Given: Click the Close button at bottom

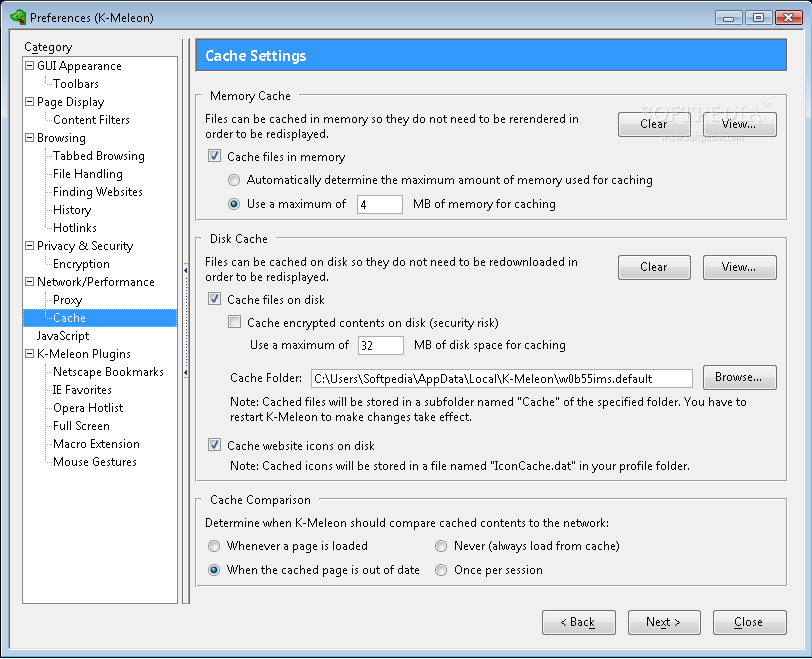Looking at the screenshot, I should coord(749,622).
